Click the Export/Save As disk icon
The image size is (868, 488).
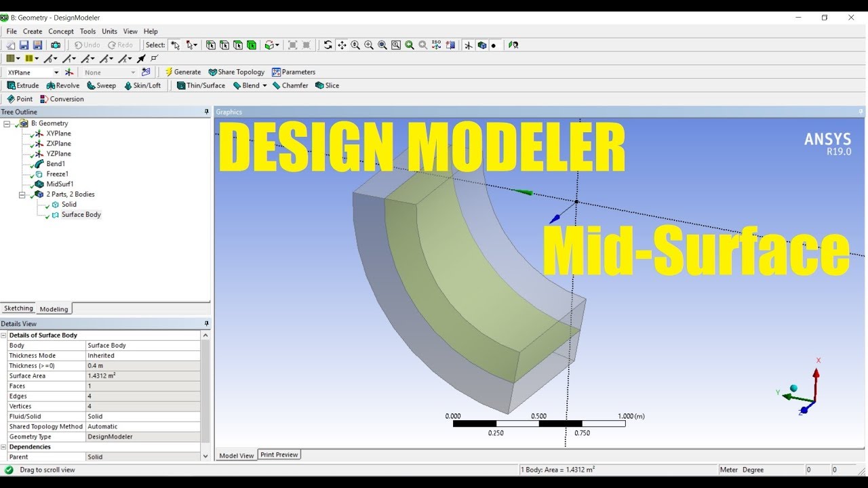coord(37,45)
